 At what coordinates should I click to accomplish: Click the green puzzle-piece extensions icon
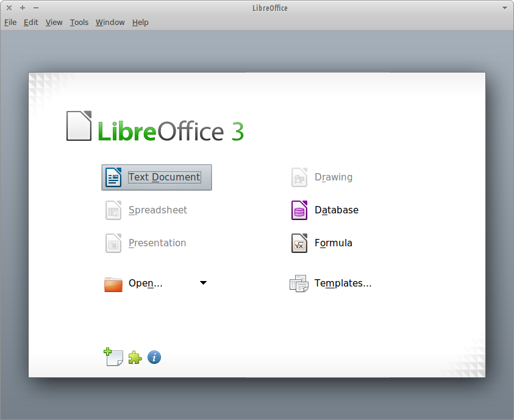pyautogui.click(x=135, y=357)
